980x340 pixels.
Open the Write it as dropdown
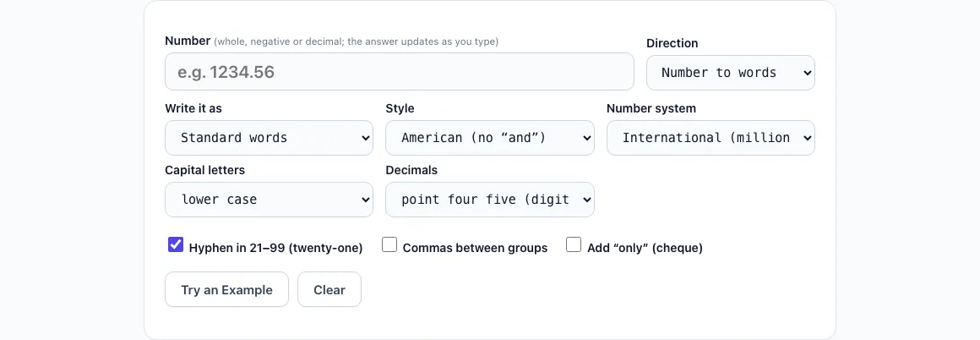point(269,138)
